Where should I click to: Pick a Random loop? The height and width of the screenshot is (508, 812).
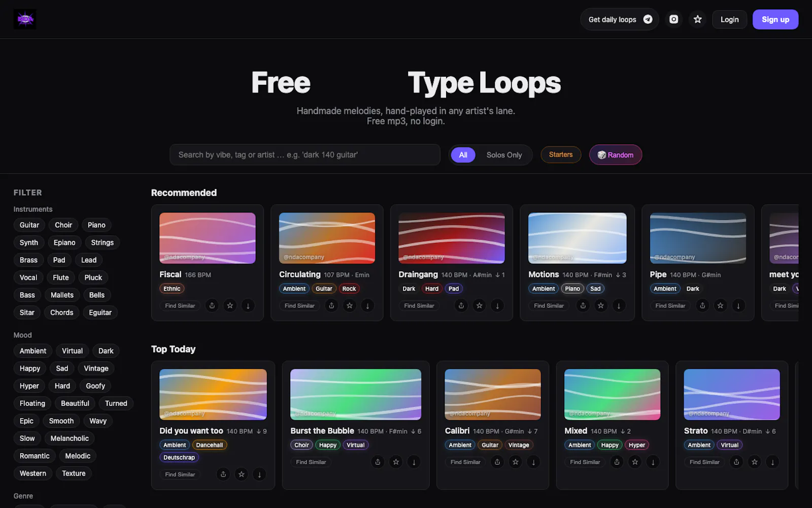[616, 155]
